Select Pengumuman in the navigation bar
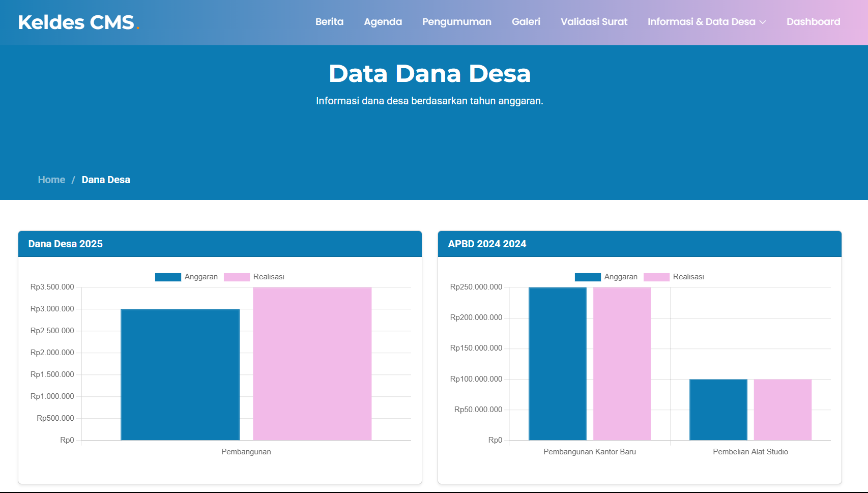 456,22
